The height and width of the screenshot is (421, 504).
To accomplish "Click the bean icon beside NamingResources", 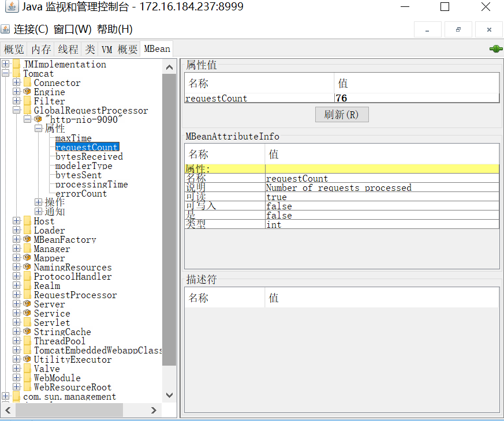I will [x=27, y=267].
